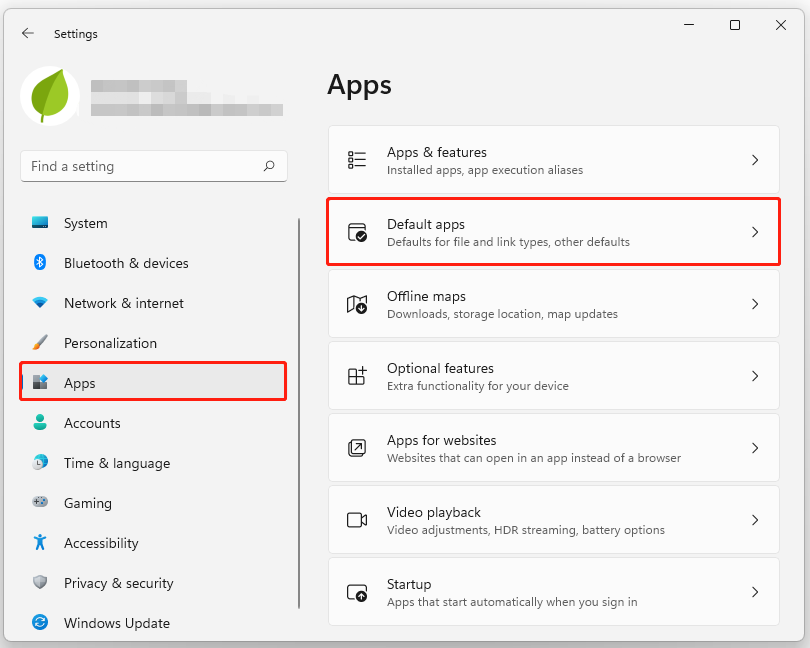This screenshot has width=810, height=648.
Task: Minimize the Settings window
Action: click(689, 25)
